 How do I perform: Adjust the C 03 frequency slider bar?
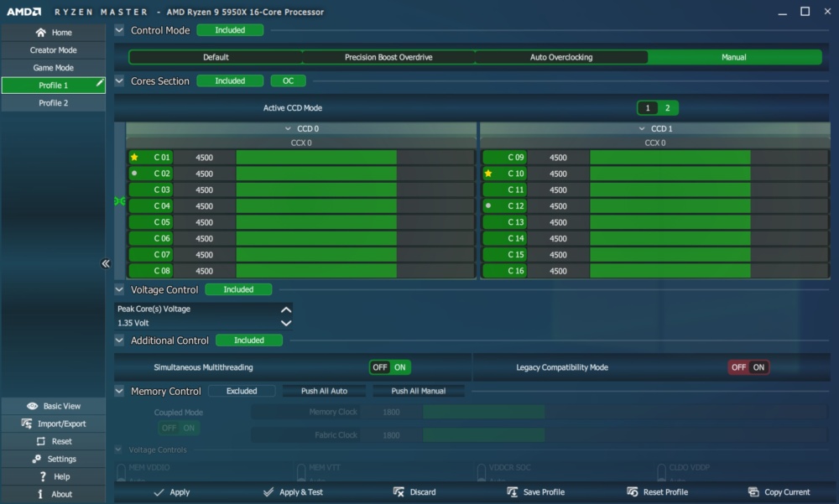[x=355, y=190]
